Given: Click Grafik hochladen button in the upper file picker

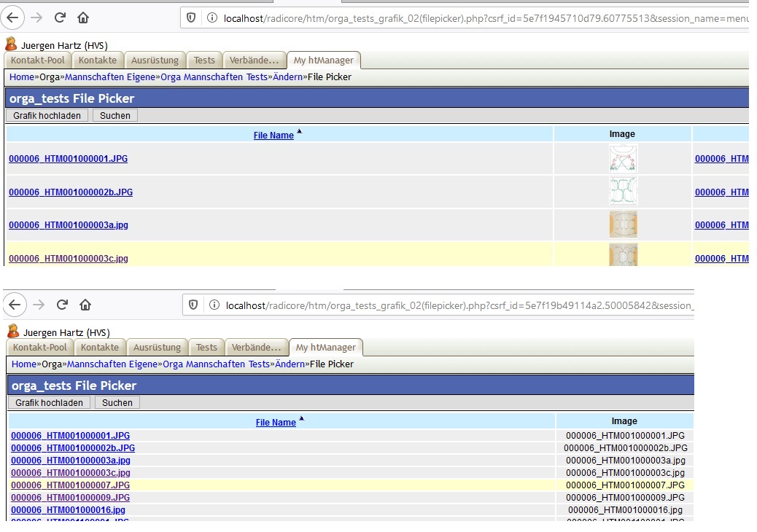Looking at the screenshot, I should (x=47, y=115).
